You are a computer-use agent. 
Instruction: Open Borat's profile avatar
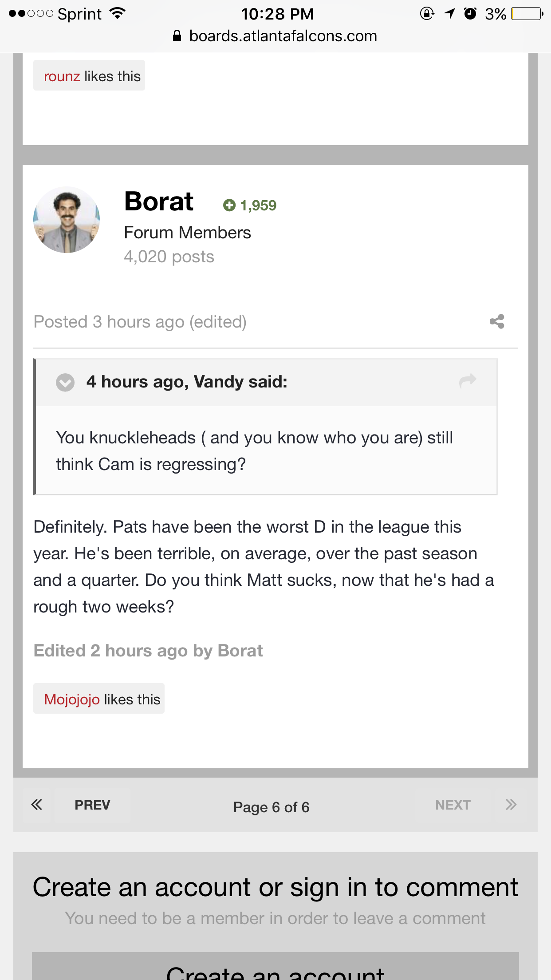point(67,220)
